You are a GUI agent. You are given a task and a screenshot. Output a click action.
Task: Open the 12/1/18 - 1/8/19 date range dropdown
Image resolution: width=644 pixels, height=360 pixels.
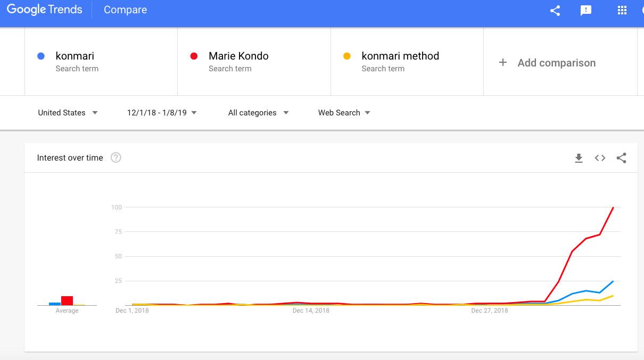162,113
